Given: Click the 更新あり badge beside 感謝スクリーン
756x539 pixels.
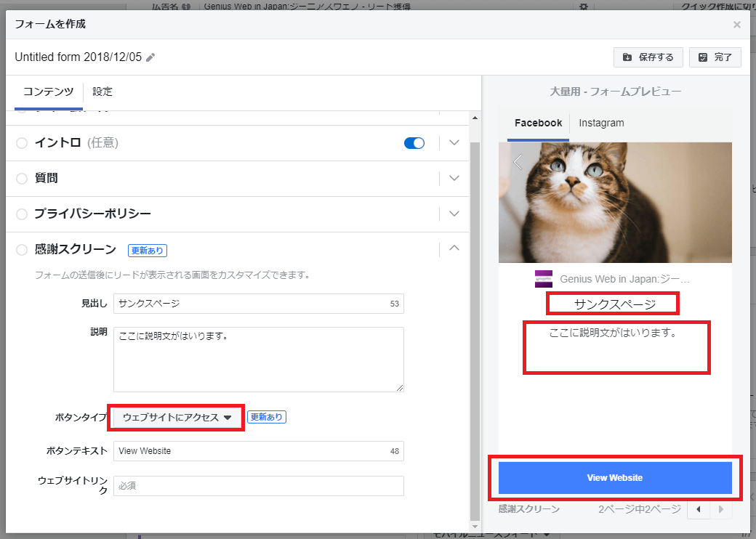Looking at the screenshot, I should click(x=148, y=251).
